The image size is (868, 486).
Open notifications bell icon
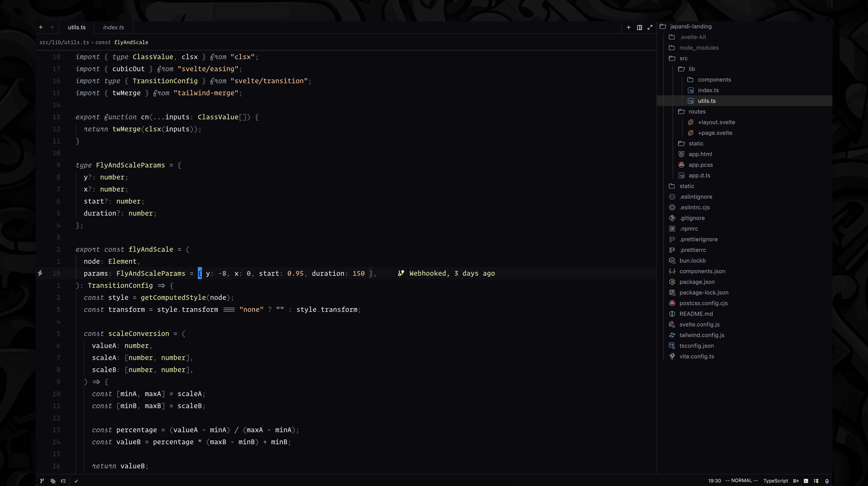coord(827,481)
